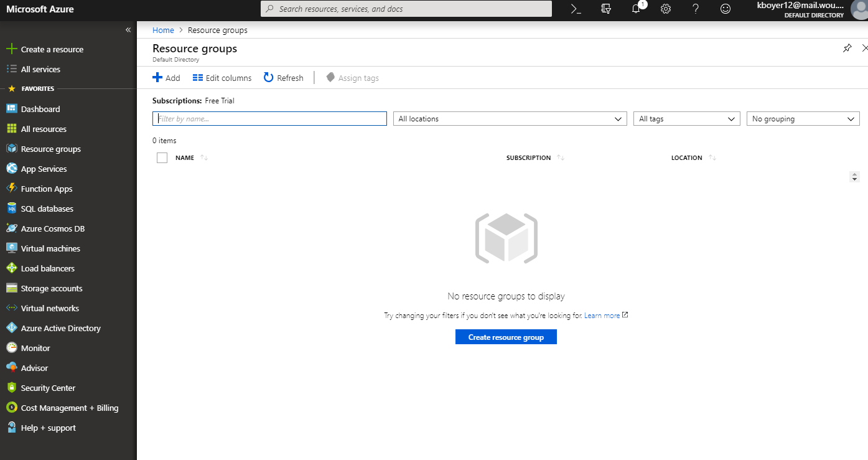The image size is (868, 460).
Task: Open Virtual machines label in sidebar
Action: pyautogui.click(x=50, y=248)
